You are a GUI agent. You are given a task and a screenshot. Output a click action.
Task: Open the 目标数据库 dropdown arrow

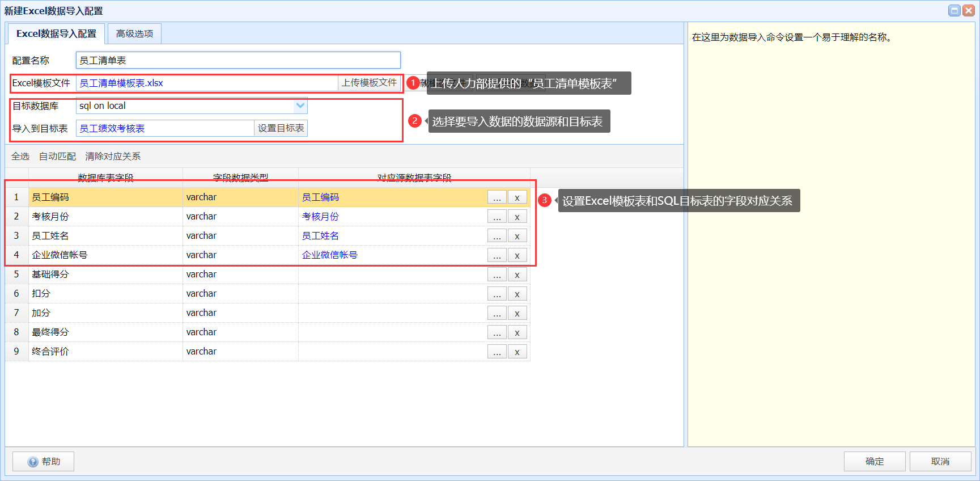(x=300, y=106)
